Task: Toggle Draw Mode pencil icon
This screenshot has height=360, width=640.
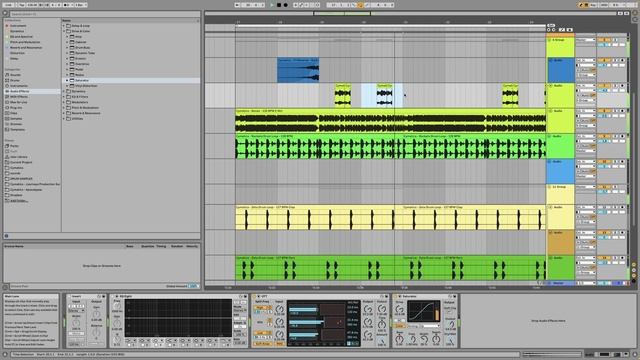Action: (x=581, y=5)
